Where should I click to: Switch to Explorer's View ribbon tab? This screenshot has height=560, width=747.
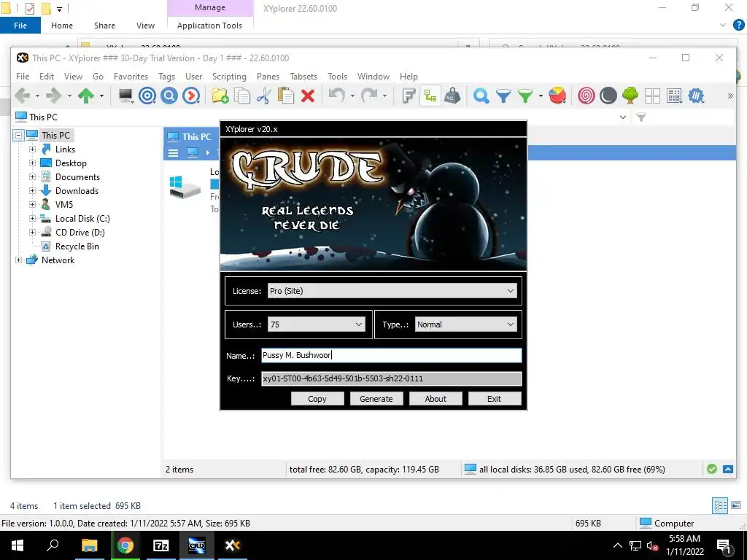click(x=145, y=26)
